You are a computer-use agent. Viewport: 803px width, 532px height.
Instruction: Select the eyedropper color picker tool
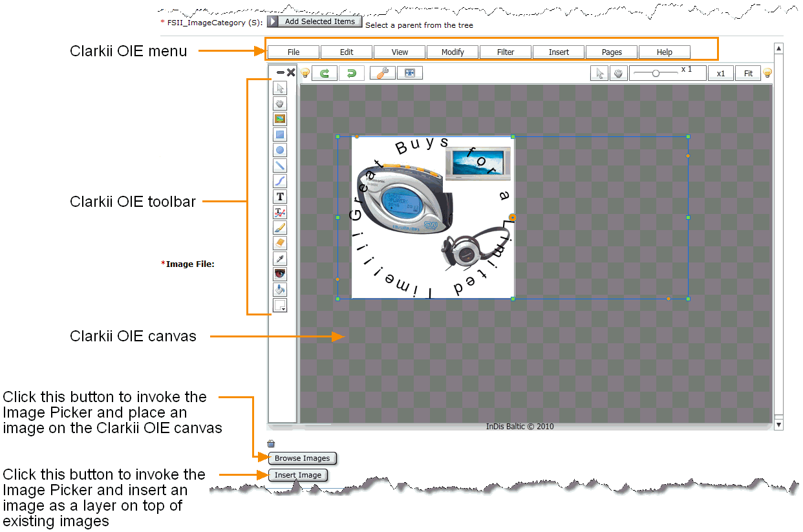(280, 259)
